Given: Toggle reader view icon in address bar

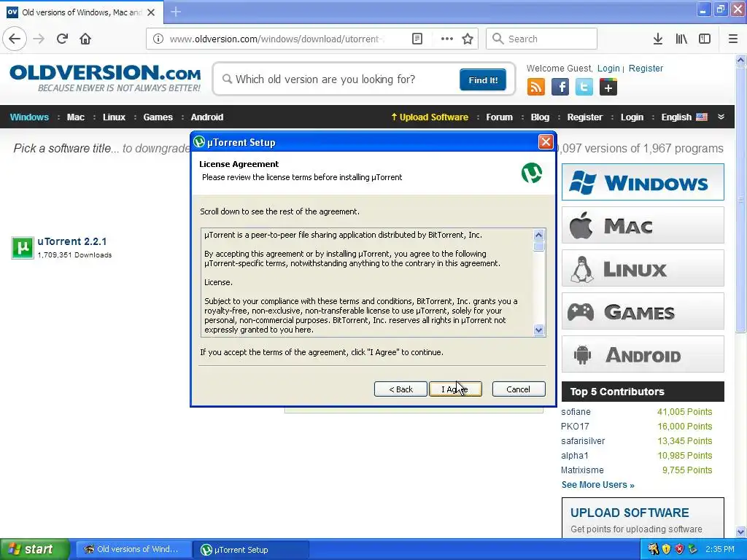Looking at the screenshot, I should pos(417,39).
